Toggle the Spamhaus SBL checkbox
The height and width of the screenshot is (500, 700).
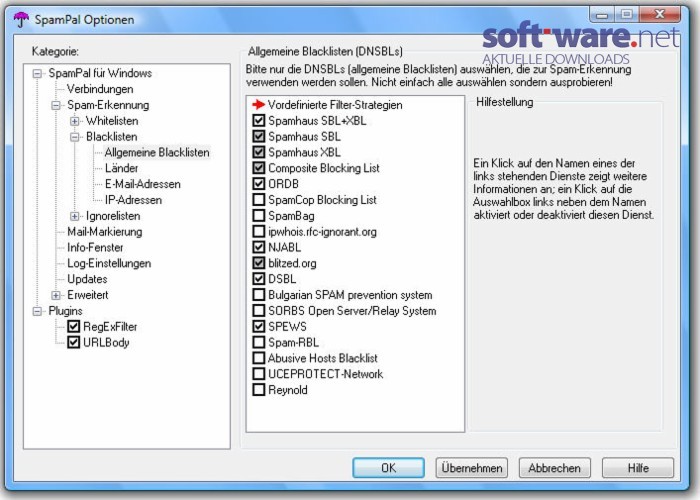point(258,136)
